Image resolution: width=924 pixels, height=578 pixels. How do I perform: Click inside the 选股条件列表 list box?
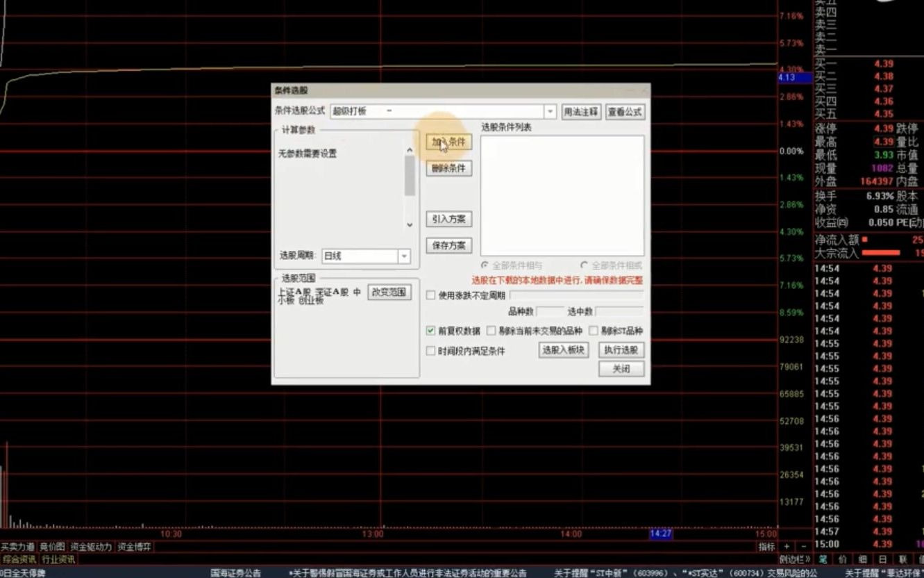pos(562,196)
